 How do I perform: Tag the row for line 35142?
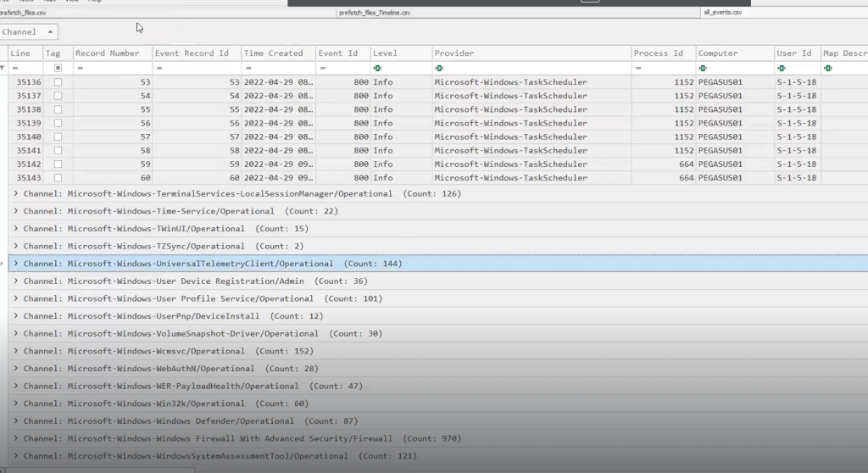tap(58, 164)
